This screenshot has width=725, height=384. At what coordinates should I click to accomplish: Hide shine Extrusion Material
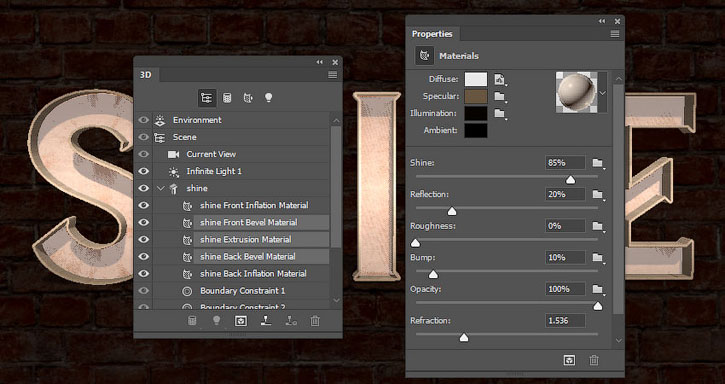point(143,239)
